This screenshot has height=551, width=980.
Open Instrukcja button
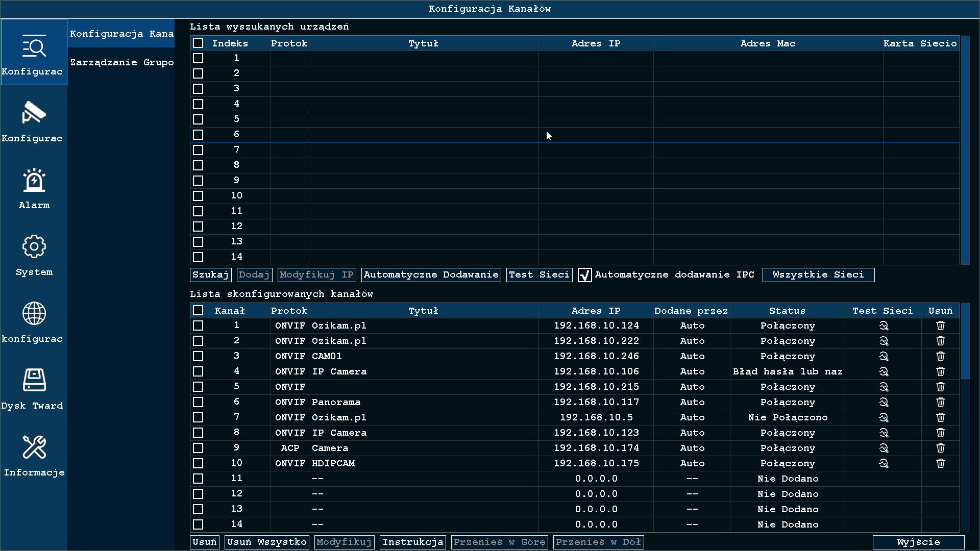click(412, 542)
